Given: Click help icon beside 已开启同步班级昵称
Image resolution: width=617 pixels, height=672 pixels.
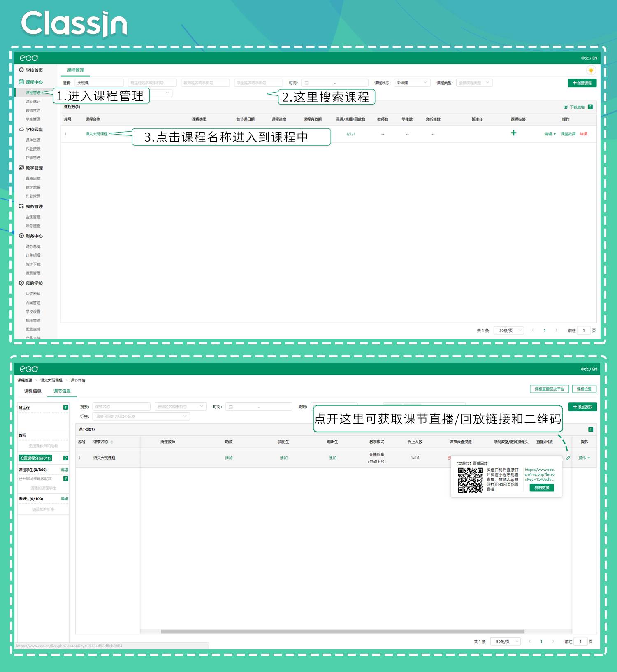Looking at the screenshot, I should click(x=65, y=478).
